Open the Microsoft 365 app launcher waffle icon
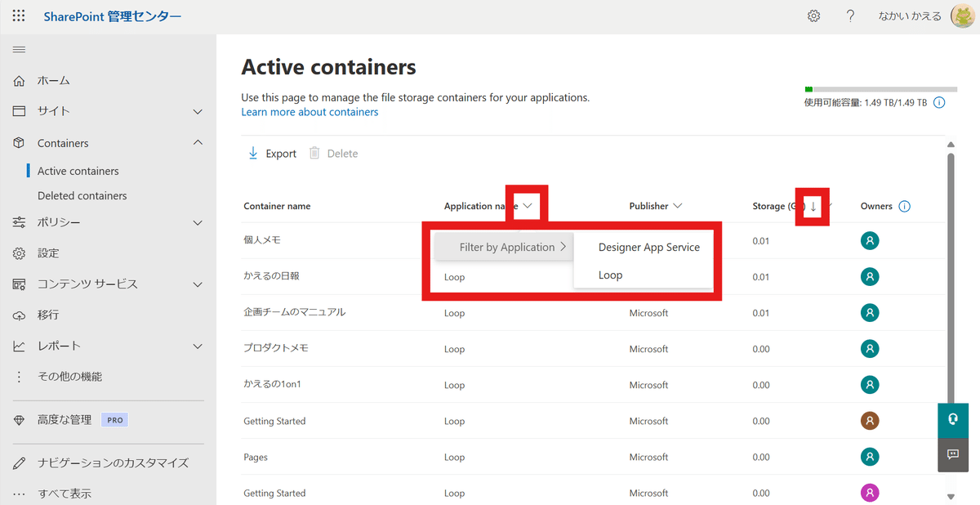 [18, 16]
